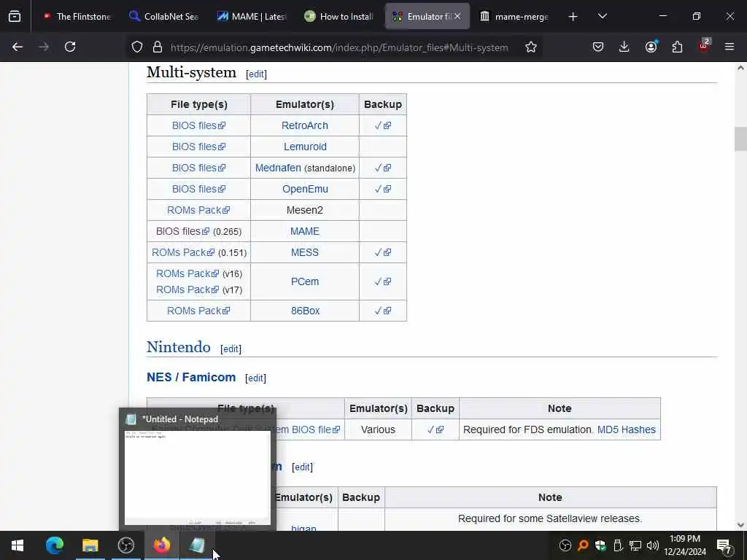This screenshot has width=747, height=560.
Task: Open ROMs Pack (v17) link for PCem
Action: click(x=187, y=289)
